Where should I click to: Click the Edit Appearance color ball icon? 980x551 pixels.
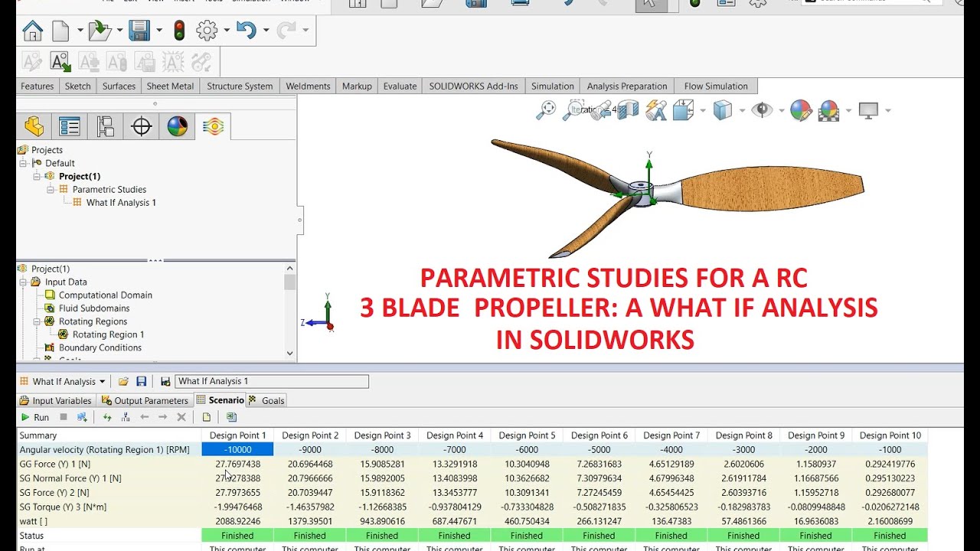801,110
